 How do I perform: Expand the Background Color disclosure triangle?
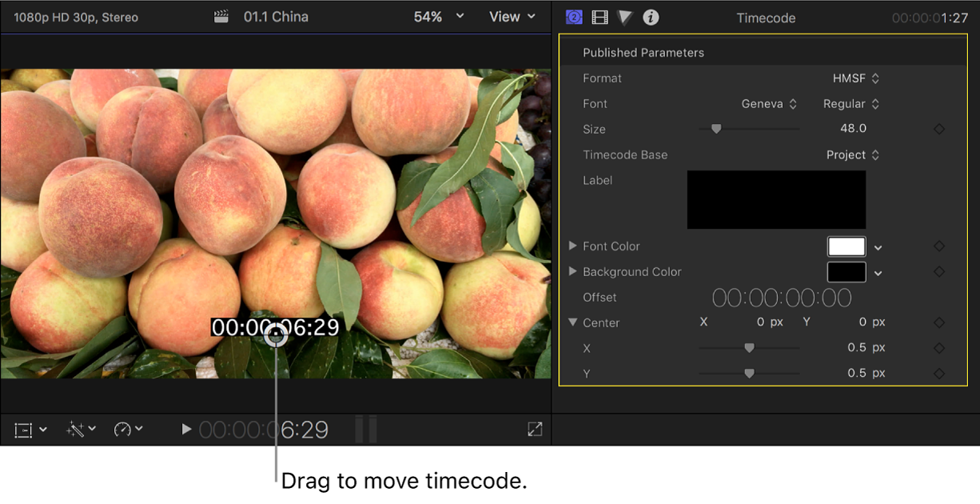(572, 272)
